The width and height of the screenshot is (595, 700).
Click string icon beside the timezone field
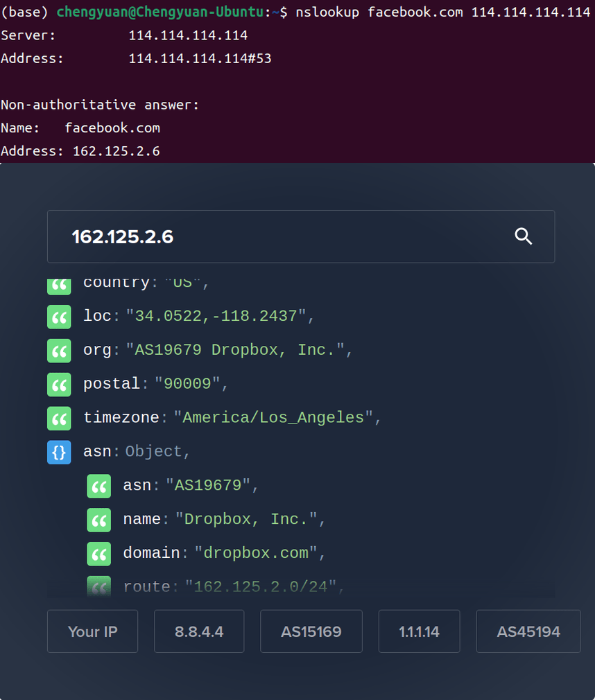pyautogui.click(x=59, y=419)
